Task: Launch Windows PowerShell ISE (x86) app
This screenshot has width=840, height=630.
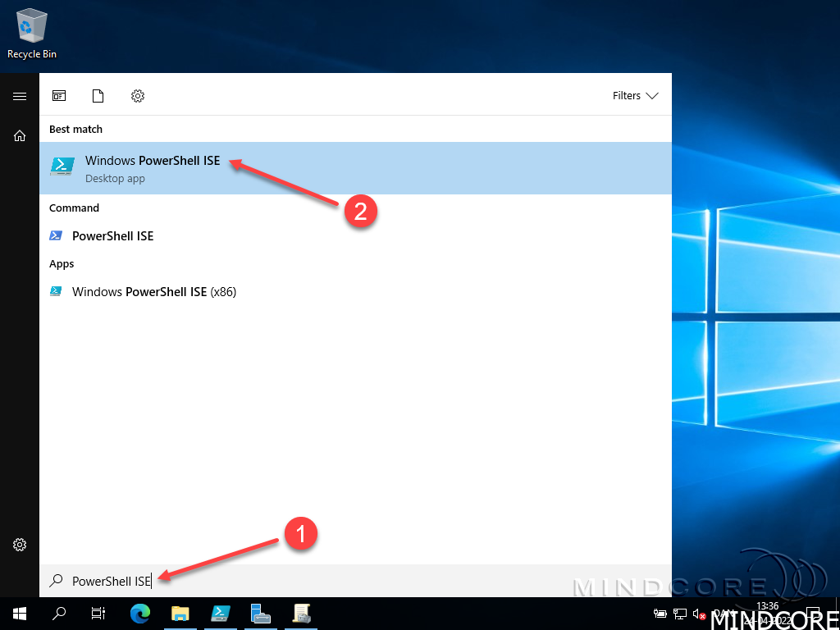Action: click(x=153, y=292)
